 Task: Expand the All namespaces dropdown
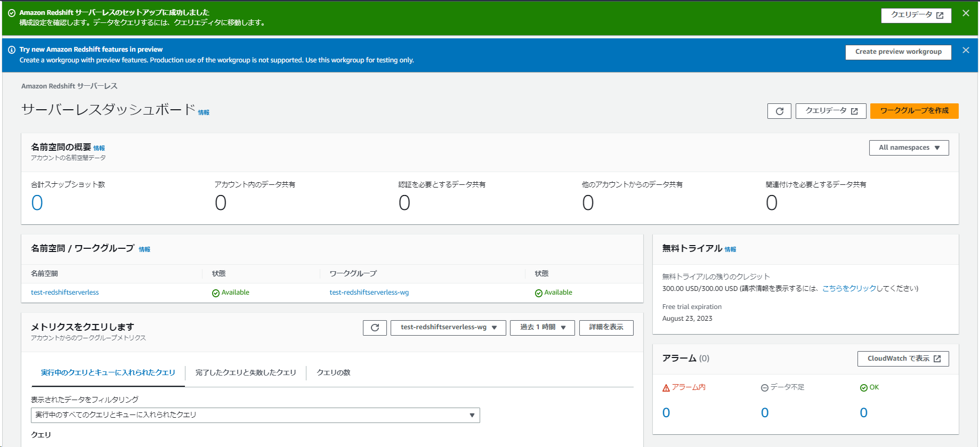909,148
